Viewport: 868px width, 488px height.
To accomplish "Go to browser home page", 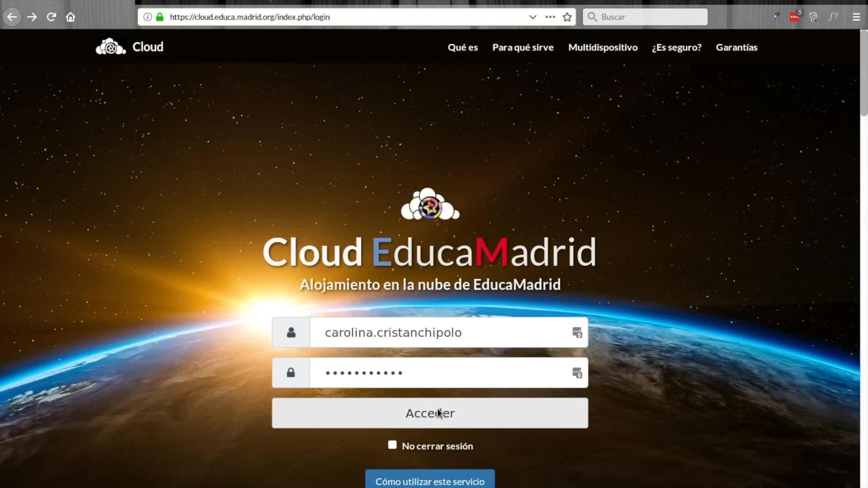I will pos(71,17).
